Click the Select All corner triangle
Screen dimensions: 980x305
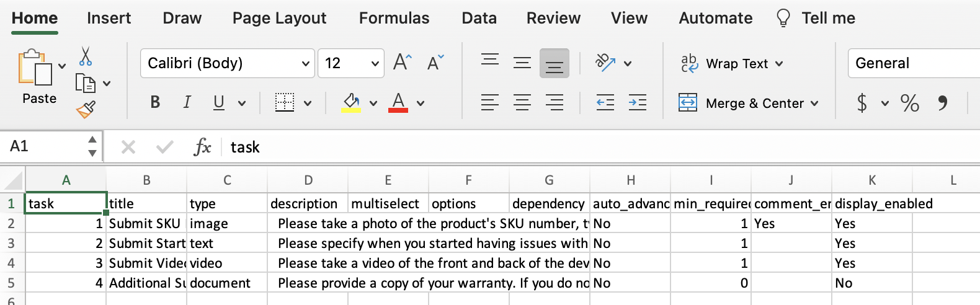pyautogui.click(x=14, y=180)
